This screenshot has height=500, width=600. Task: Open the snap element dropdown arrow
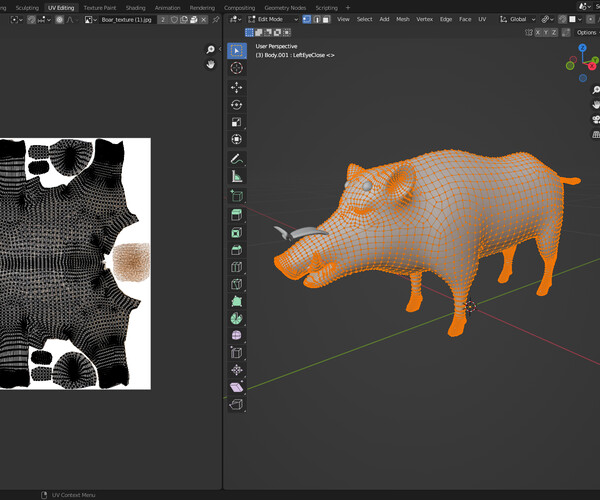(x=580, y=19)
